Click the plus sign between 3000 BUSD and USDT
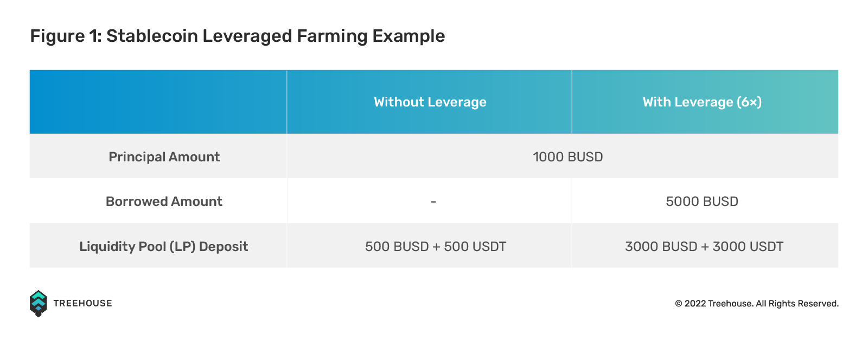Viewport: 868px width, 339px height. tap(705, 247)
